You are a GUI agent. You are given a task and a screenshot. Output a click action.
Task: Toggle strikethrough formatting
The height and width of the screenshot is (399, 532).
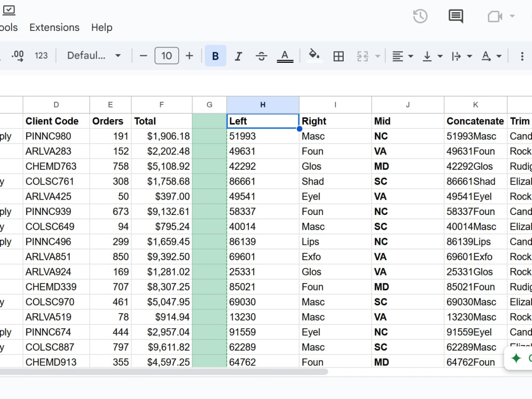coord(261,56)
